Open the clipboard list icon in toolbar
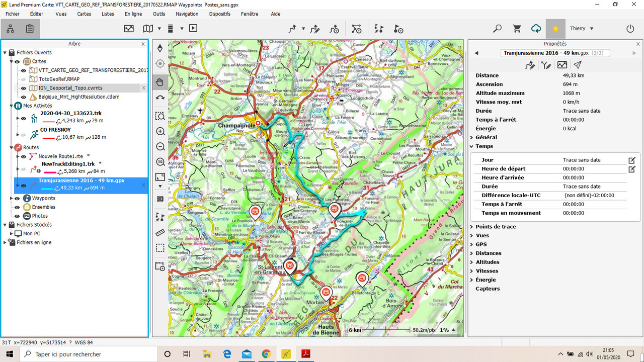644x362 pixels. coord(30,29)
